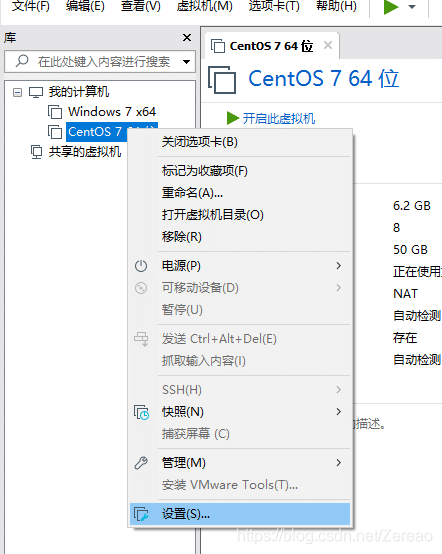Click the VM icon beside Windows 7 x64
This screenshot has height=554, width=442.
click(55, 112)
